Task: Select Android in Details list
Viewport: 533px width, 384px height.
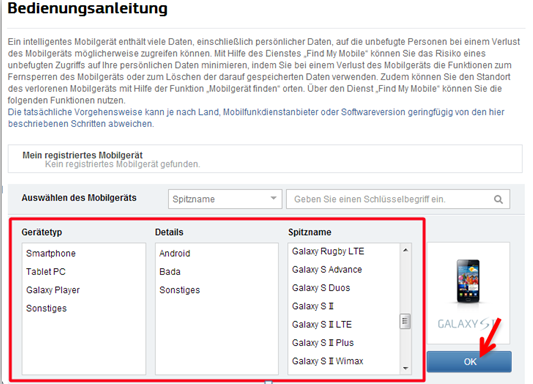Action: 175,254
